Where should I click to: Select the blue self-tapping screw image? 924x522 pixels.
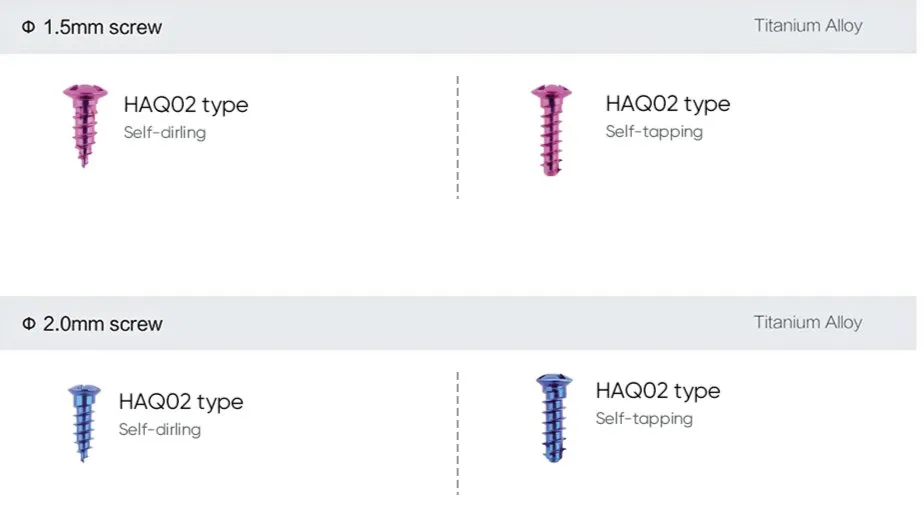[x=549, y=416]
